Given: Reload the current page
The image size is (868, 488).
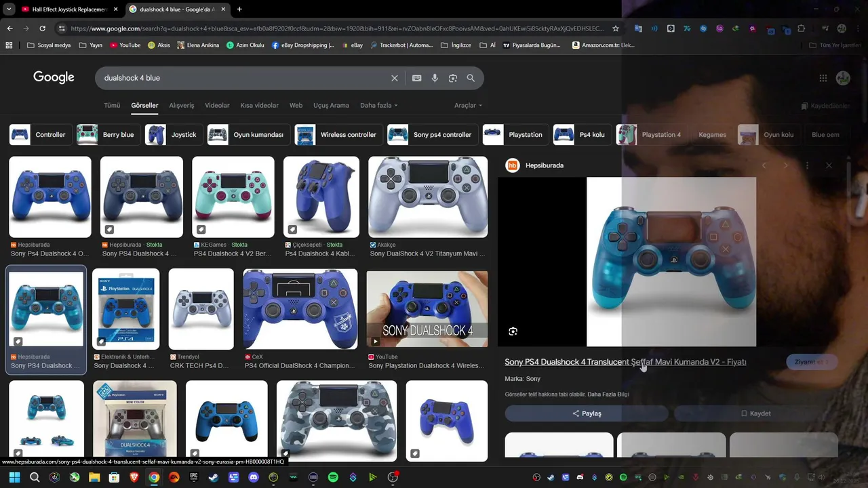Looking at the screenshot, I should pos(42,28).
